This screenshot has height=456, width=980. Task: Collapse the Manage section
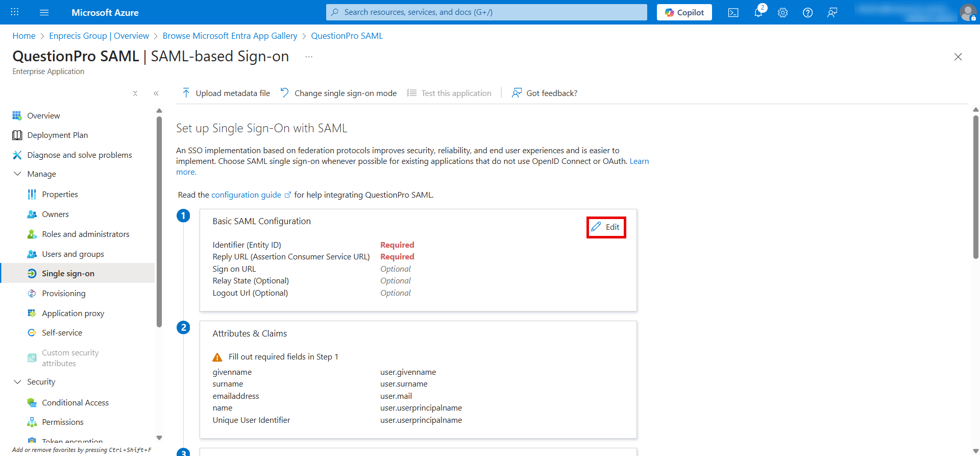pos(17,174)
